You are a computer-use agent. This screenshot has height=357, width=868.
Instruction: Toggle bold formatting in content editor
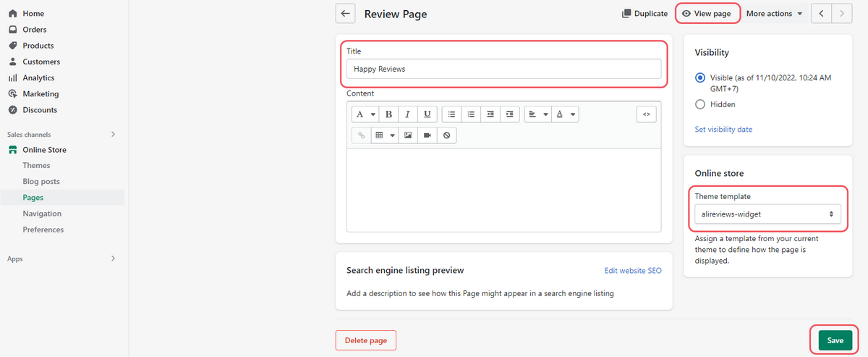(x=388, y=114)
